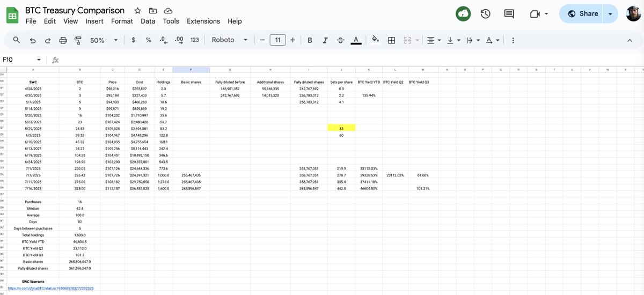Image resolution: width=644 pixels, height=295 pixels.
Task: Open the Share options dropdown arrow
Action: (611, 14)
